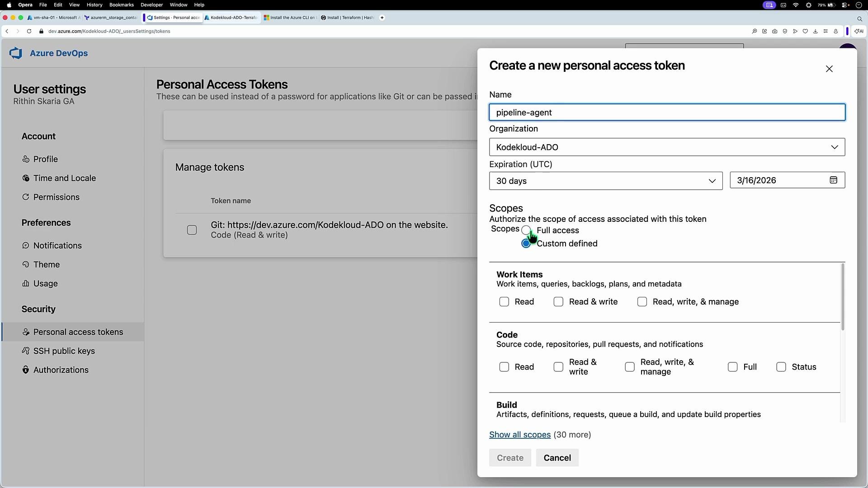This screenshot has width=868, height=488.
Task: Click the tab search magnifier icon
Action: click(x=859, y=19)
